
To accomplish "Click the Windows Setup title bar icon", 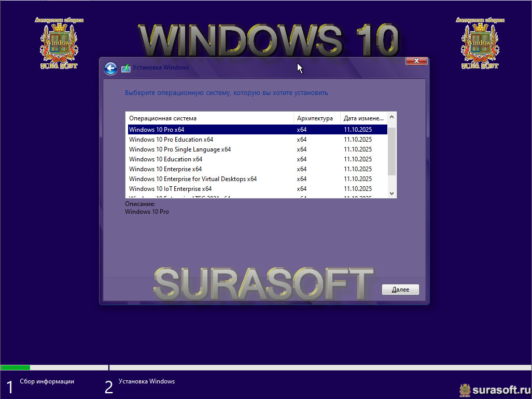I will click(125, 68).
